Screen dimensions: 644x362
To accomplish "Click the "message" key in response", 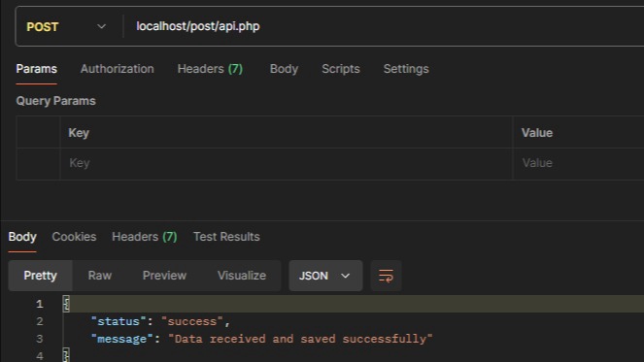I will [122, 339].
